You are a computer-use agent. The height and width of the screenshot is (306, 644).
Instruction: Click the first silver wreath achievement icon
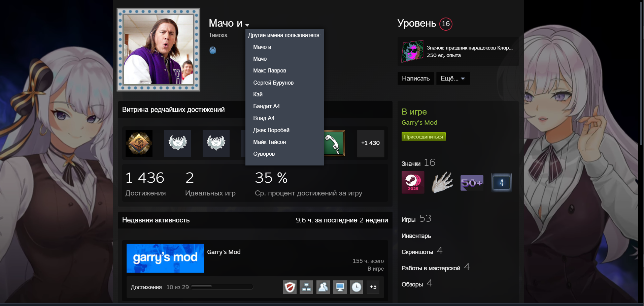[177, 143]
